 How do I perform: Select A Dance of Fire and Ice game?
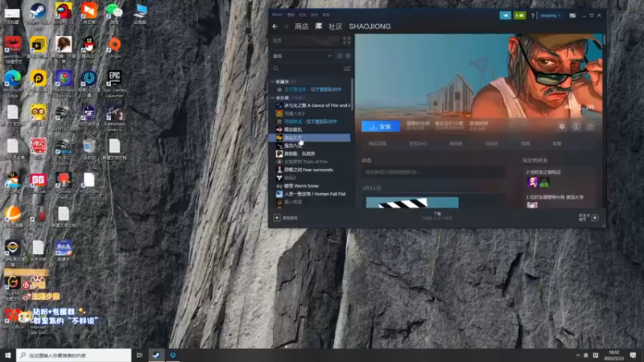tap(313, 105)
